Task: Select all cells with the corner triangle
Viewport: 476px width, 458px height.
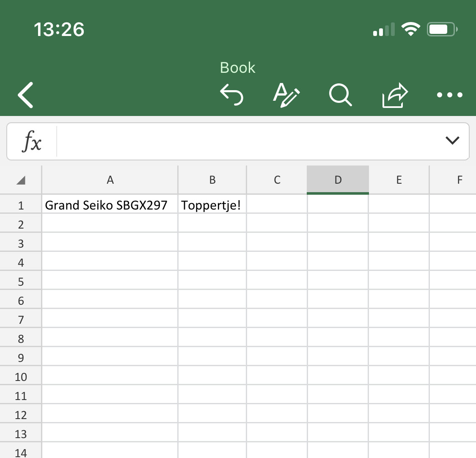Action: click(21, 180)
